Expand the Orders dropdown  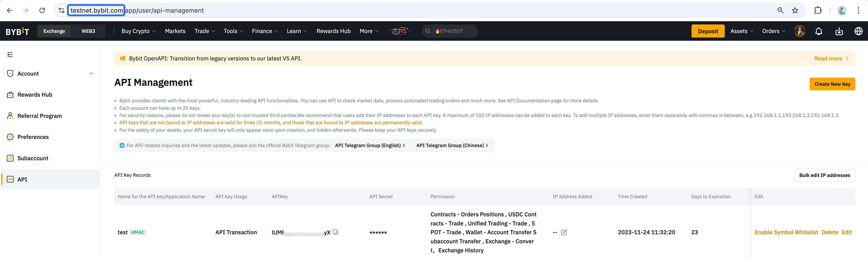click(x=774, y=31)
